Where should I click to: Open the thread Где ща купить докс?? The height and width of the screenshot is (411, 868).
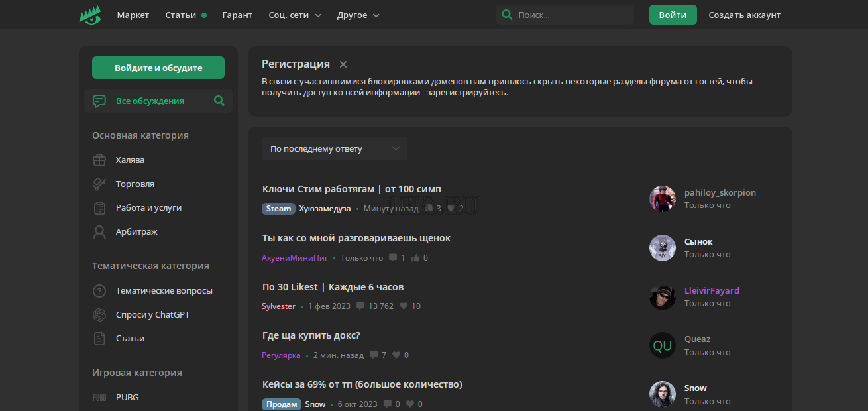point(311,335)
